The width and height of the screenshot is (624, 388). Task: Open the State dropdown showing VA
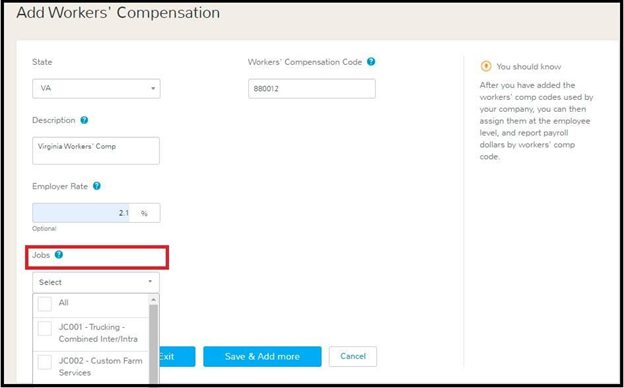[96, 88]
